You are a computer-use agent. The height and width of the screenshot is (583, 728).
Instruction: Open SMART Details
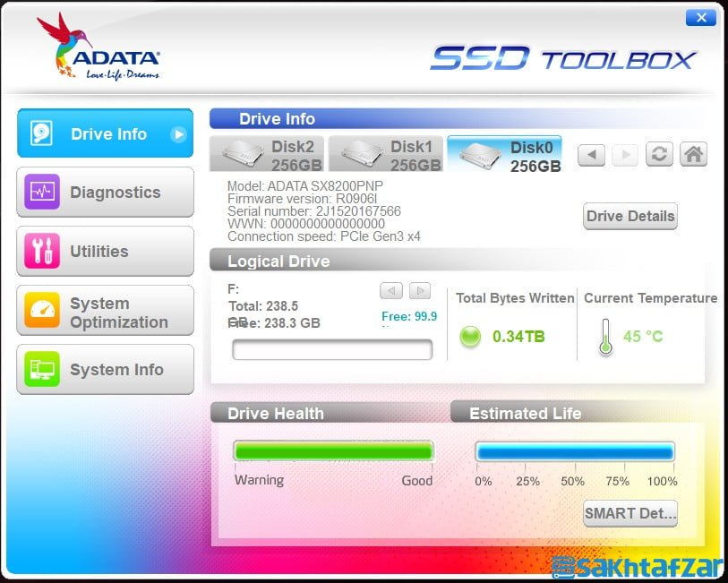[x=630, y=514]
